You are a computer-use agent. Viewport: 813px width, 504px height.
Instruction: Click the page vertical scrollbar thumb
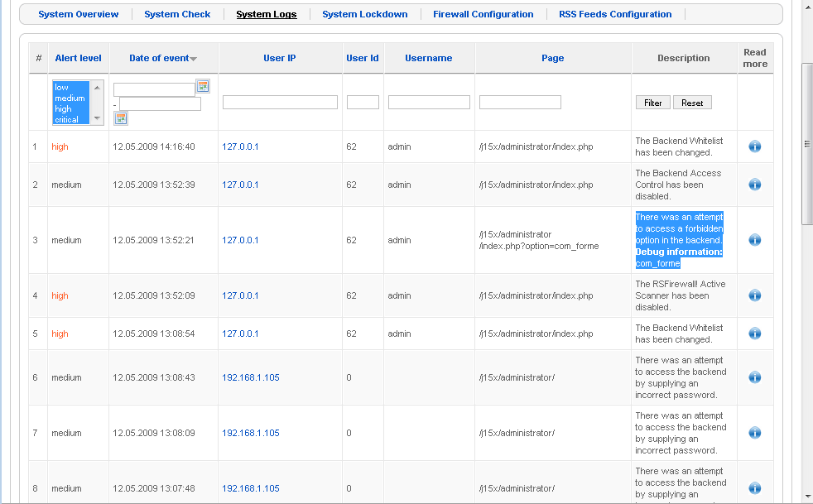[806, 144]
